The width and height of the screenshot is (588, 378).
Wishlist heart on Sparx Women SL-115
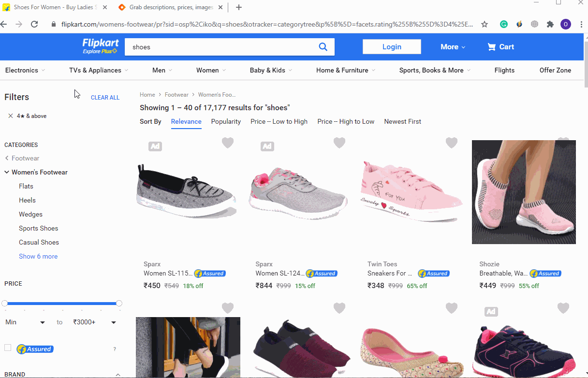(228, 143)
